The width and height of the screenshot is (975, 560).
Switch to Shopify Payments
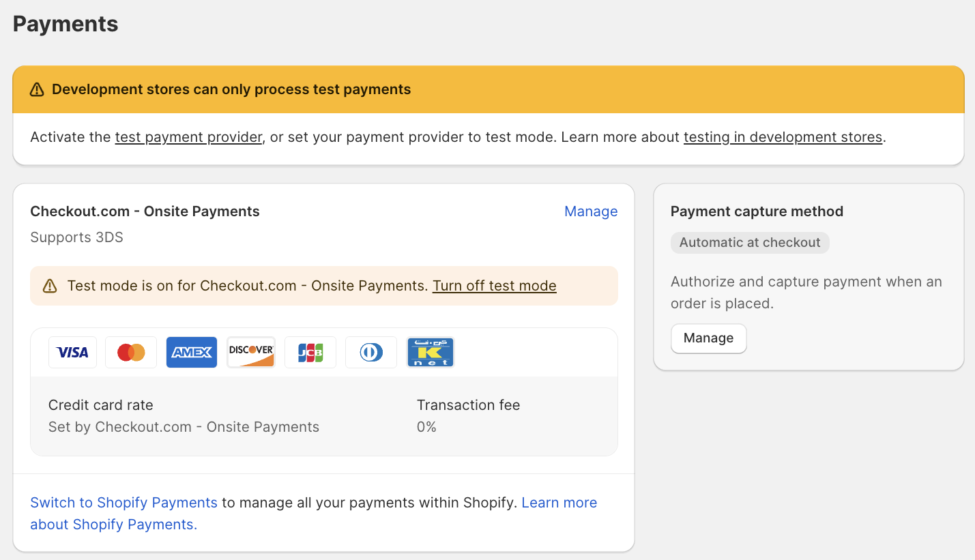tap(123, 503)
